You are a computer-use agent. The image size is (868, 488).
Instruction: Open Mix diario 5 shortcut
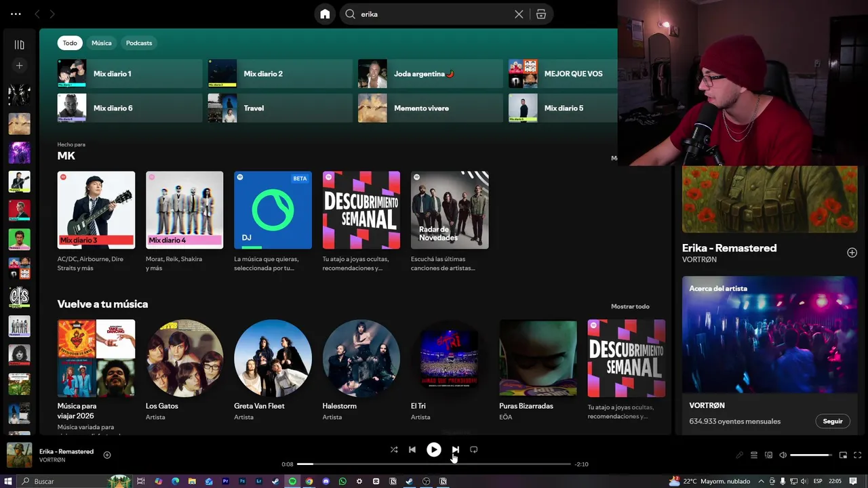click(x=563, y=108)
